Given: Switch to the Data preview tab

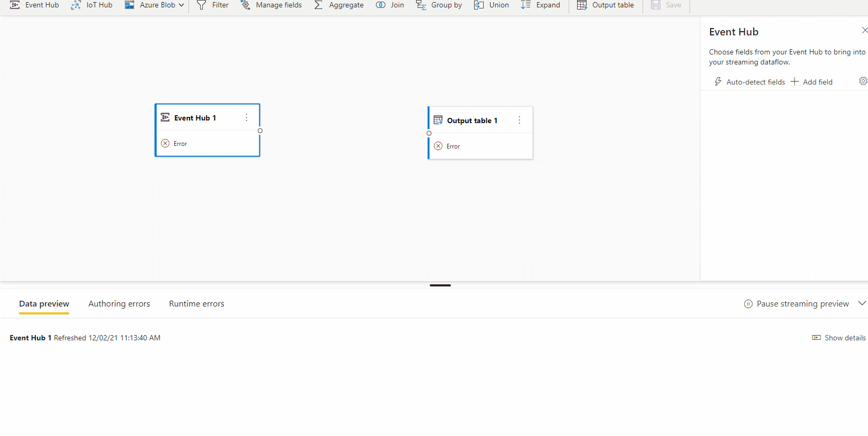Looking at the screenshot, I should (44, 304).
